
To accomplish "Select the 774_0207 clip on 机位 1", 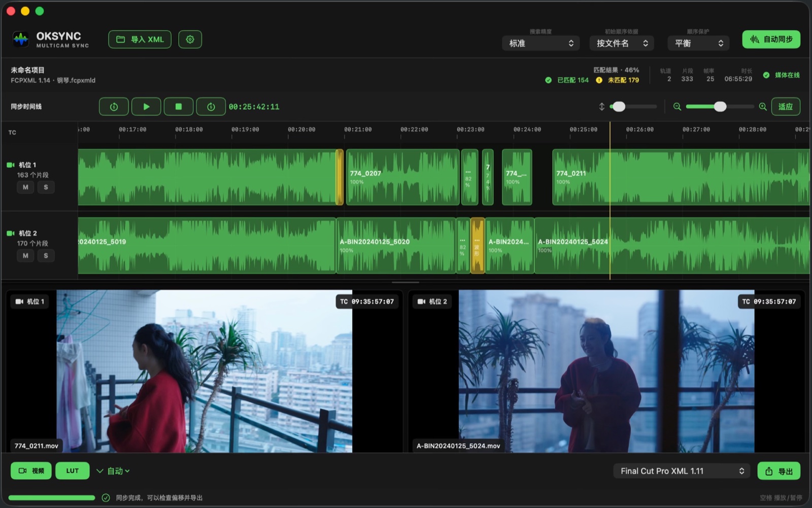I will tap(402, 177).
